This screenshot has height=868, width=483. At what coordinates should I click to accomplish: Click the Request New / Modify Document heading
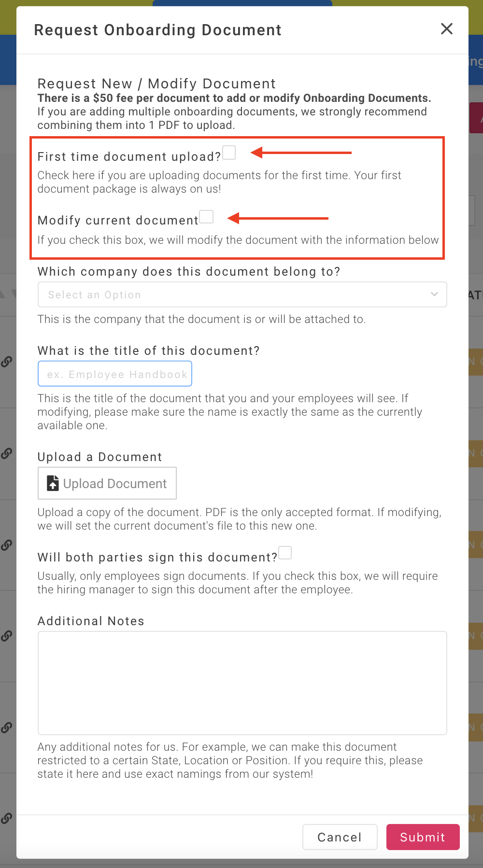(156, 84)
